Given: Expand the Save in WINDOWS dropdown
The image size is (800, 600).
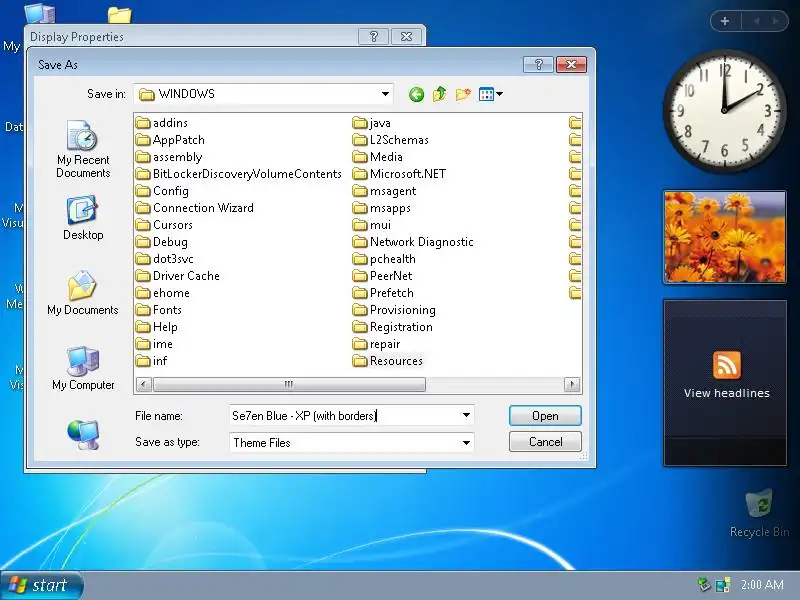Looking at the screenshot, I should (x=385, y=94).
